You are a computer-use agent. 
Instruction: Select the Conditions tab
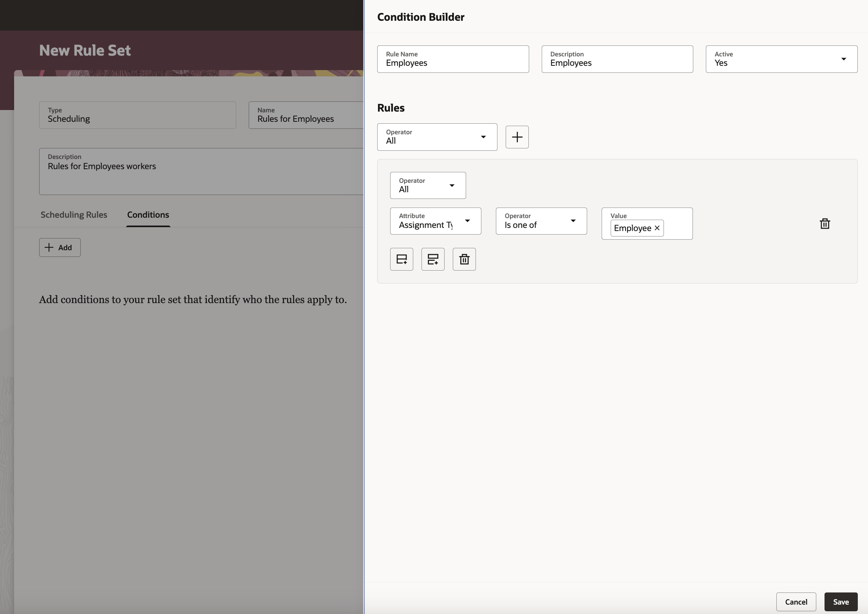pyautogui.click(x=148, y=215)
